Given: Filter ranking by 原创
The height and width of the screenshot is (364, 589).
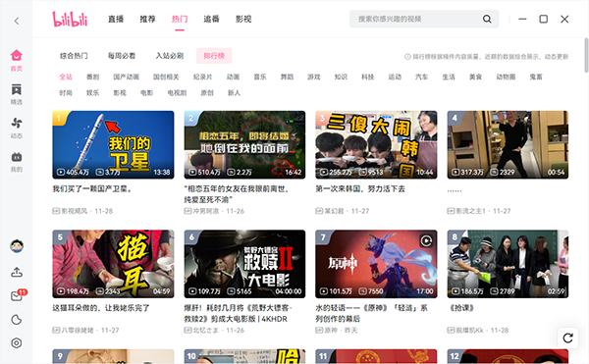Looking at the screenshot, I should 207,92.
